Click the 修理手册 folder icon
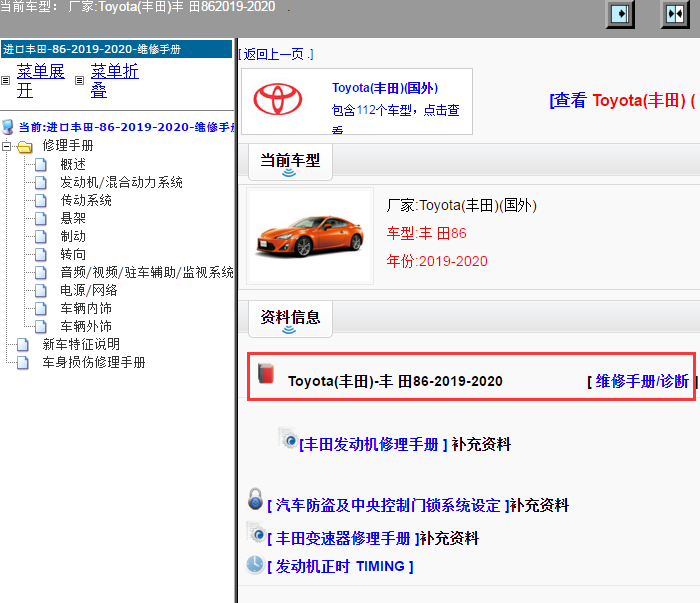This screenshot has height=603, width=700. [25, 146]
